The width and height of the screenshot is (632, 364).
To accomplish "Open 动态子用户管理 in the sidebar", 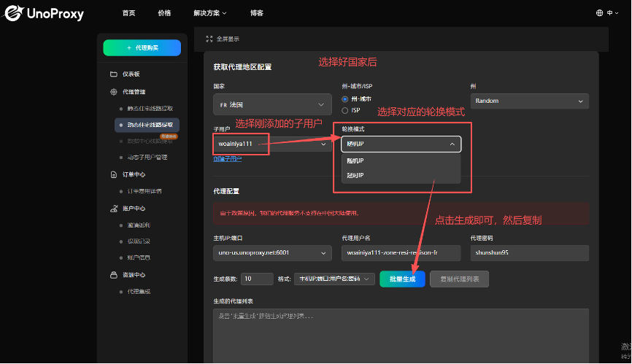I will tap(147, 157).
